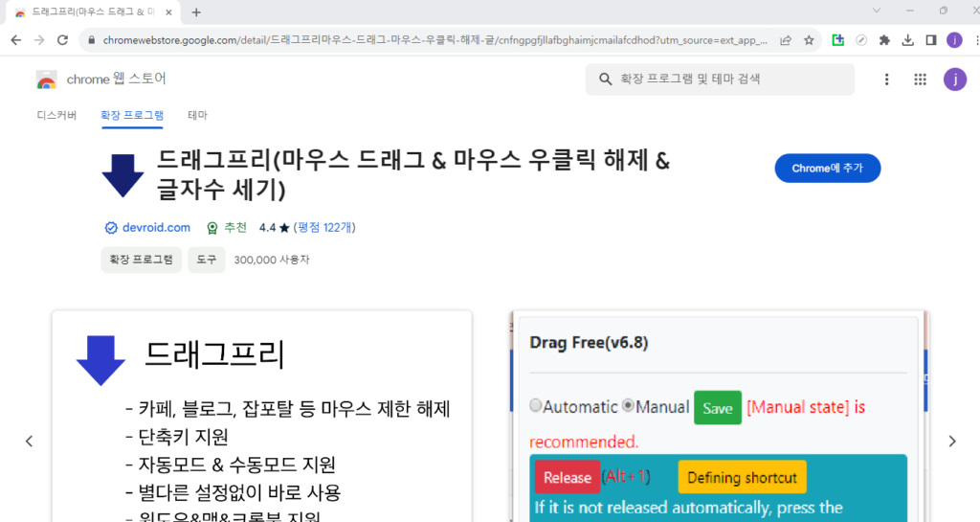Click the Defining shortcut button

742,478
